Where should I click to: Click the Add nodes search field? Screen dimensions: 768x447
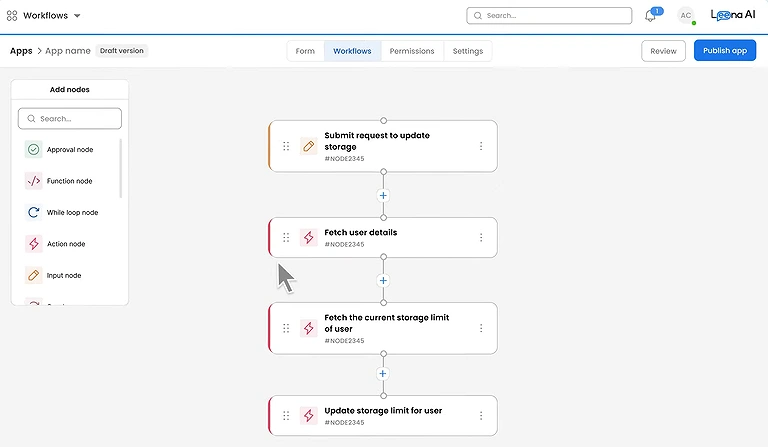(70, 118)
